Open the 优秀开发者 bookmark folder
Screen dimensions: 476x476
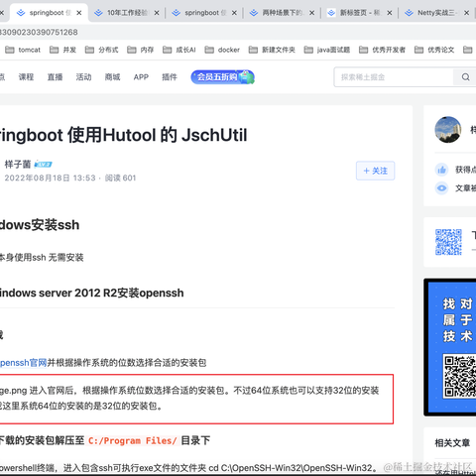(x=382, y=50)
